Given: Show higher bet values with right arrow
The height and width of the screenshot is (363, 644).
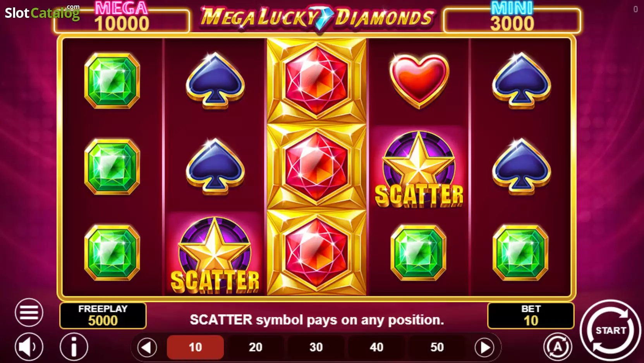Looking at the screenshot, I should pos(484,348).
